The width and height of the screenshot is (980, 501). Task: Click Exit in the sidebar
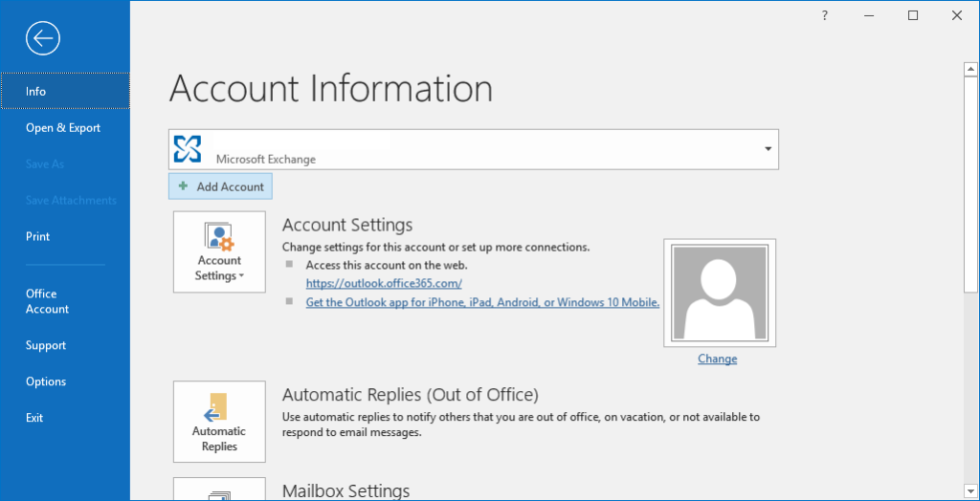point(65,417)
